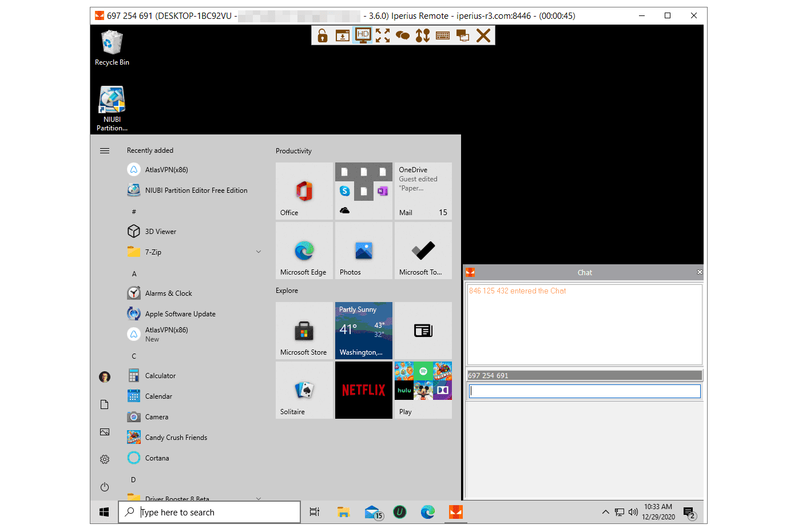Image resolution: width=798 pixels, height=532 pixels.
Task: Open Camera from app list
Action: tap(194, 417)
